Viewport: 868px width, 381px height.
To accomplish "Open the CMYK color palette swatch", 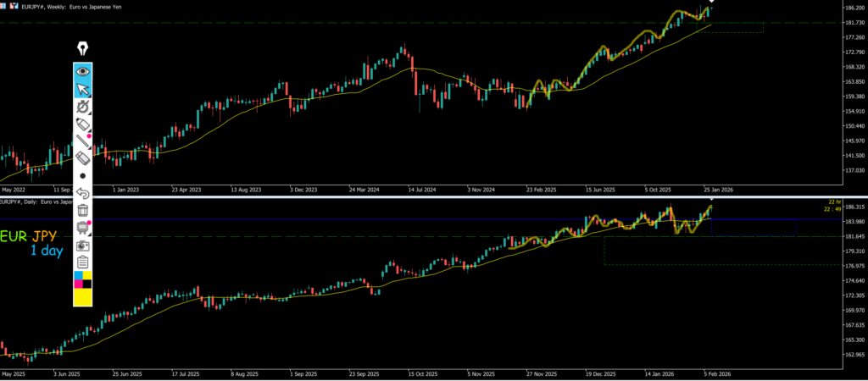I will [x=84, y=280].
